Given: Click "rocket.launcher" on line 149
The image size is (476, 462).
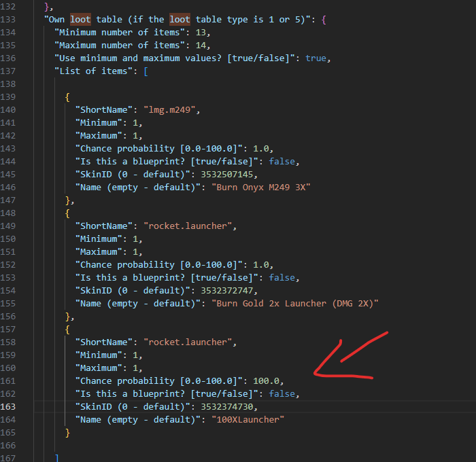Looking at the screenshot, I should coord(188,226).
